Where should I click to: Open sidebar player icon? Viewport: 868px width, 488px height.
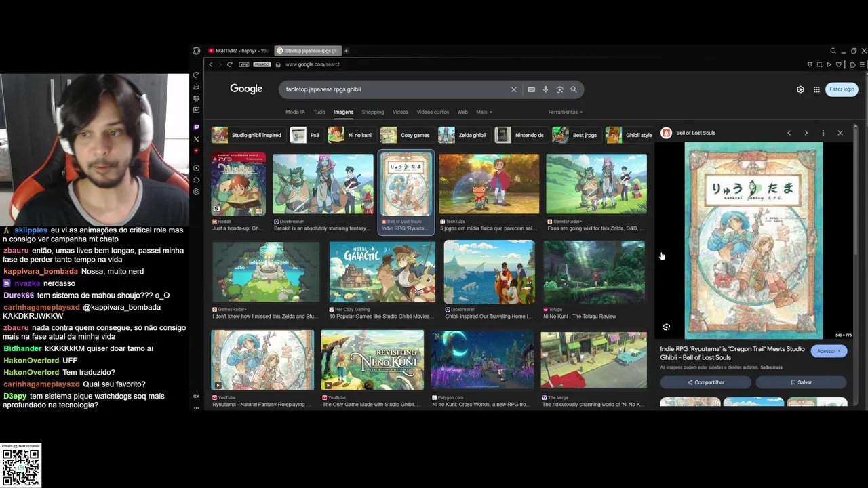pos(197,168)
